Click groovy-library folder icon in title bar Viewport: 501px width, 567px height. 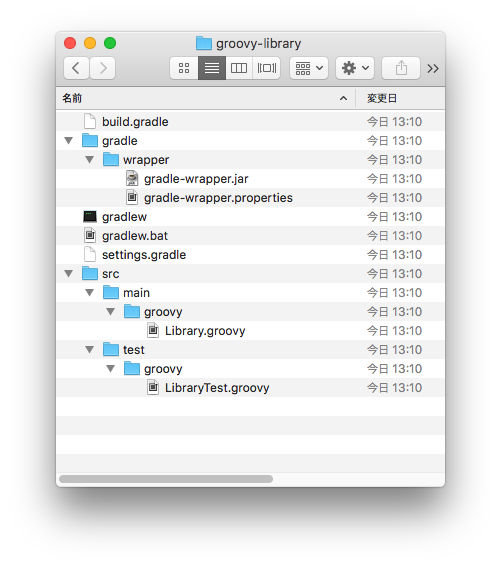point(204,43)
